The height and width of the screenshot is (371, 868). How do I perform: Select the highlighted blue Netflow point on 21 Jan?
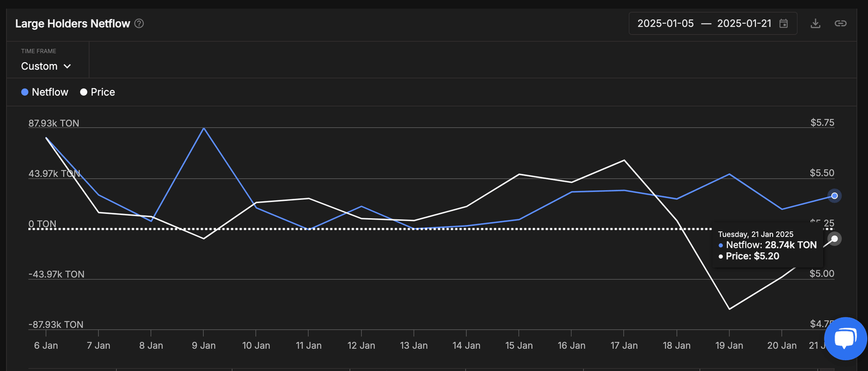(834, 196)
